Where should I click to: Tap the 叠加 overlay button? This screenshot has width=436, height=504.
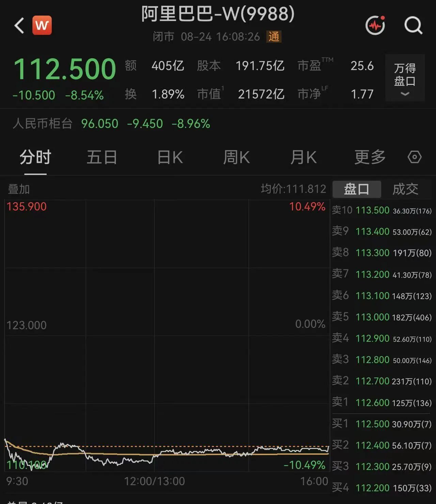point(19,189)
